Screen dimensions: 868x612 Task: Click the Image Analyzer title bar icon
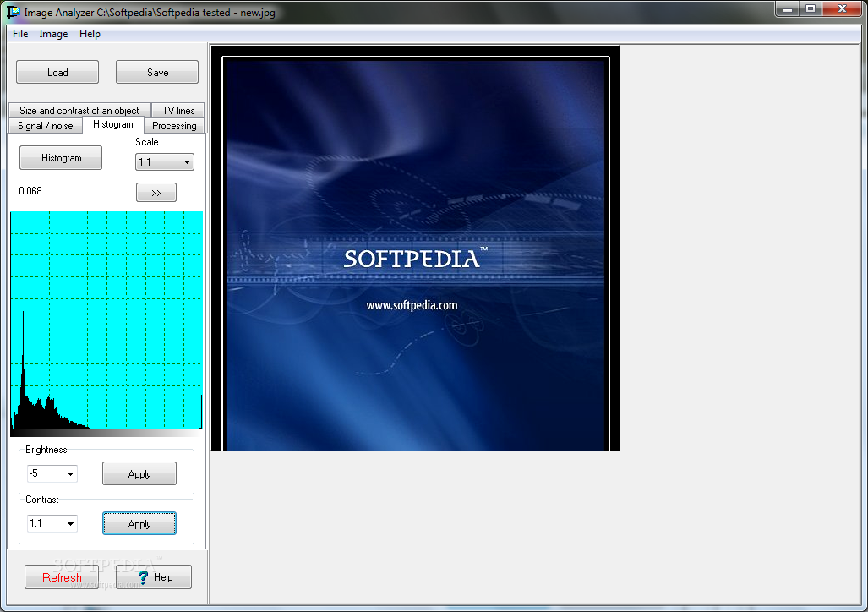(x=14, y=12)
